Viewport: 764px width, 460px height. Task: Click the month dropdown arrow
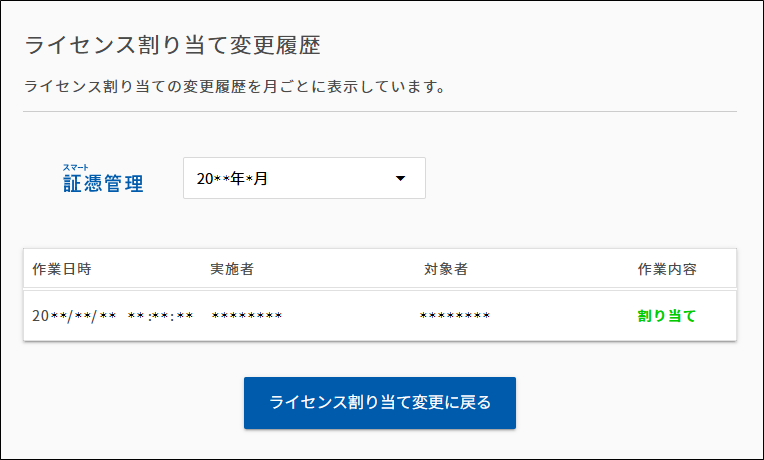[400, 178]
